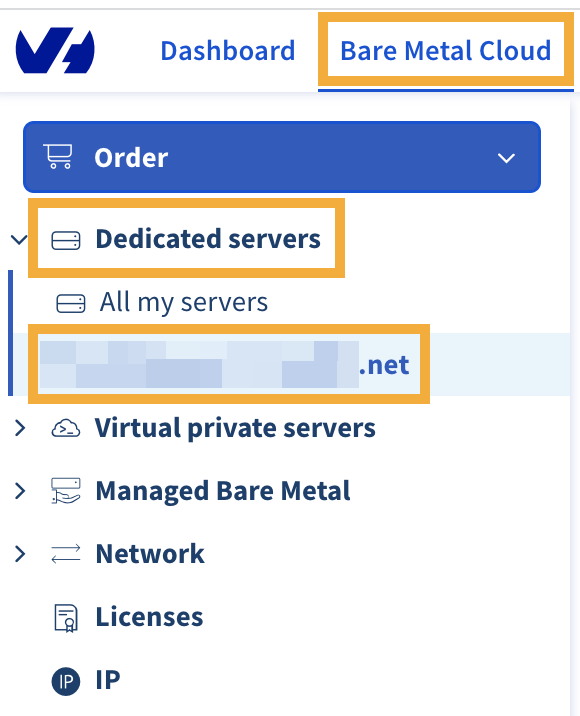This screenshot has width=580, height=716.
Task: Click the Dedicated servers server icon
Action: pyautogui.click(x=66, y=240)
